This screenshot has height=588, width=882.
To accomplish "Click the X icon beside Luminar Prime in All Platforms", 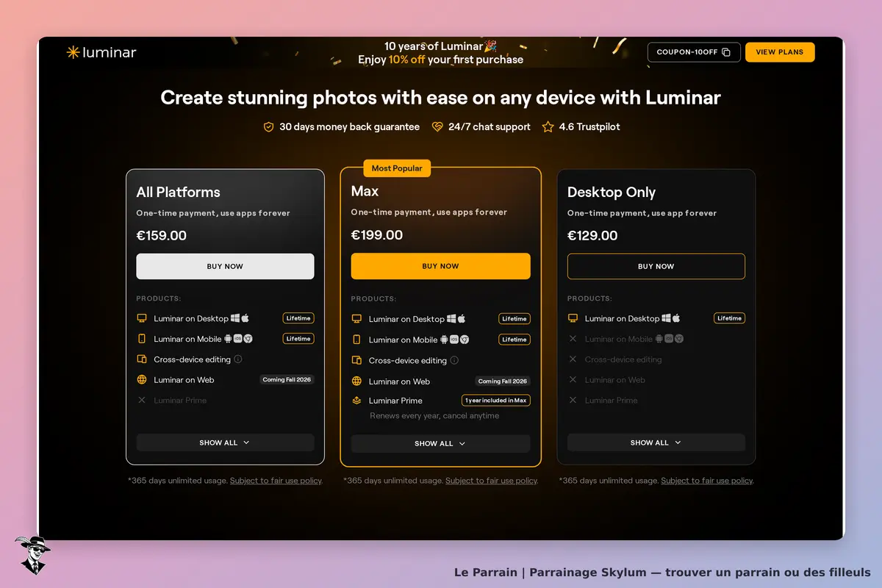I will tap(142, 400).
